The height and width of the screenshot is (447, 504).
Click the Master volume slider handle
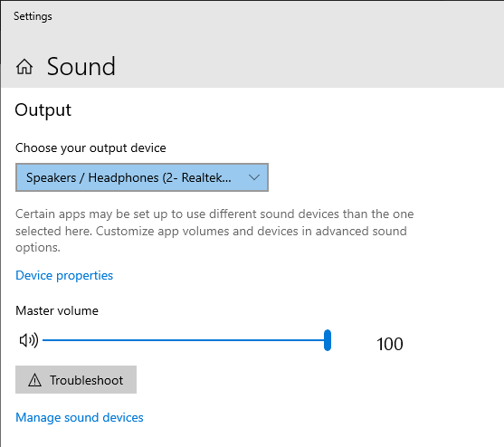point(328,340)
